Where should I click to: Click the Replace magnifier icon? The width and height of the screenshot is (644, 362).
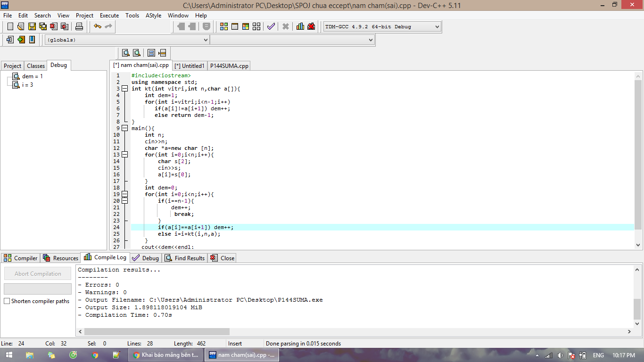pos(137,53)
